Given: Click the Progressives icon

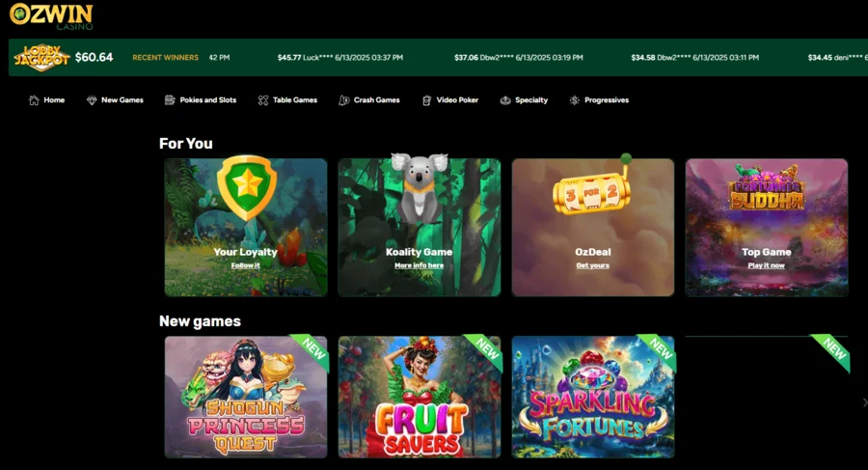Looking at the screenshot, I should tap(575, 100).
